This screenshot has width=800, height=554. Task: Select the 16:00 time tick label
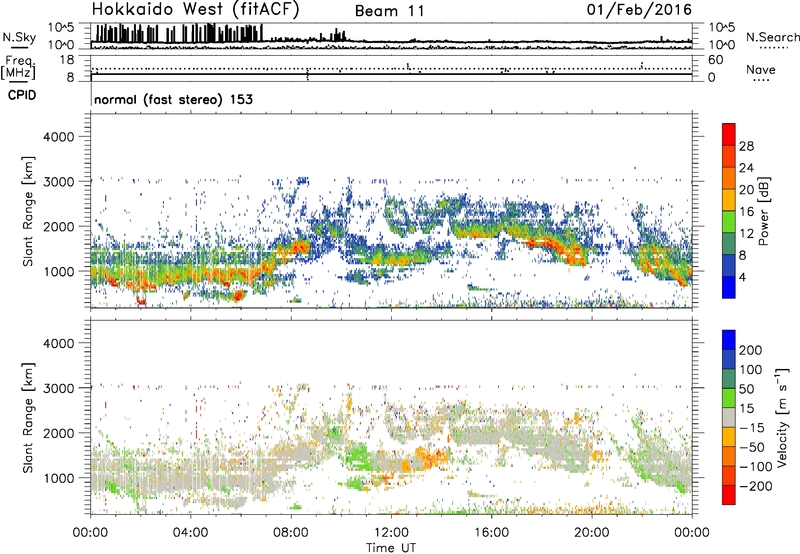click(491, 533)
